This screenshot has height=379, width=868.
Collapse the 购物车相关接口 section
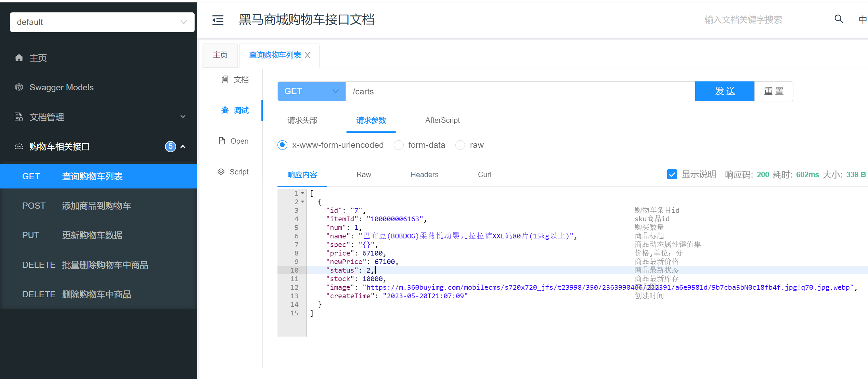click(x=183, y=147)
